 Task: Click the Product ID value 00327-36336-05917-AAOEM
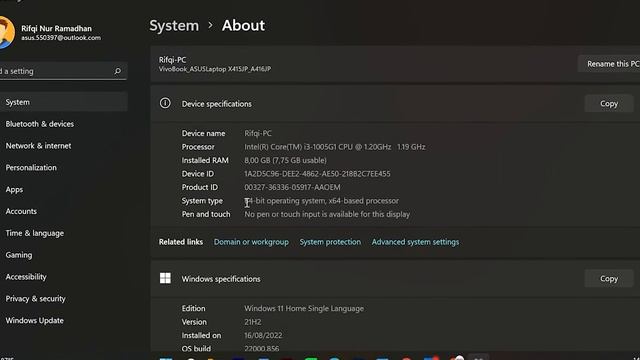(x=292, y=187)
